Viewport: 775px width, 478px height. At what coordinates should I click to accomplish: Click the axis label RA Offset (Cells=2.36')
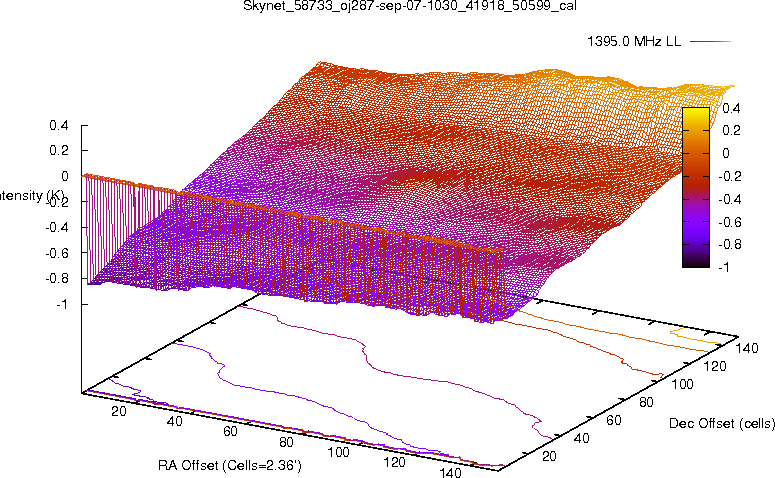(230, 465)
